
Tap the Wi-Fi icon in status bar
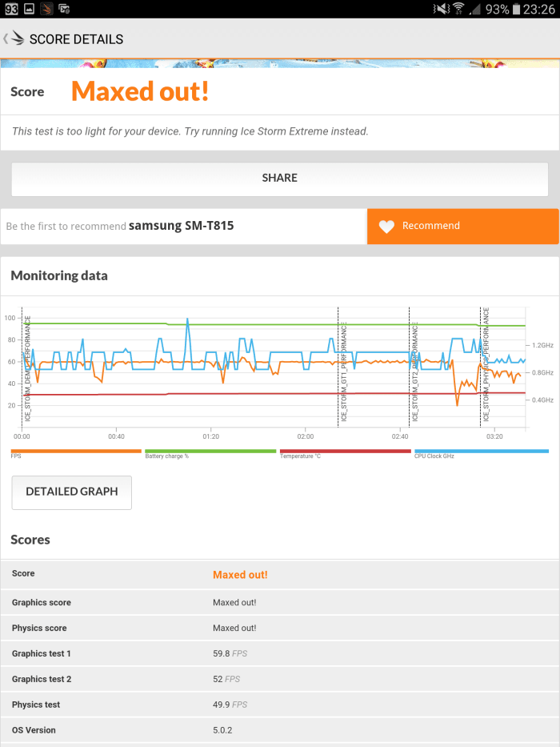(x=458, y=9)
